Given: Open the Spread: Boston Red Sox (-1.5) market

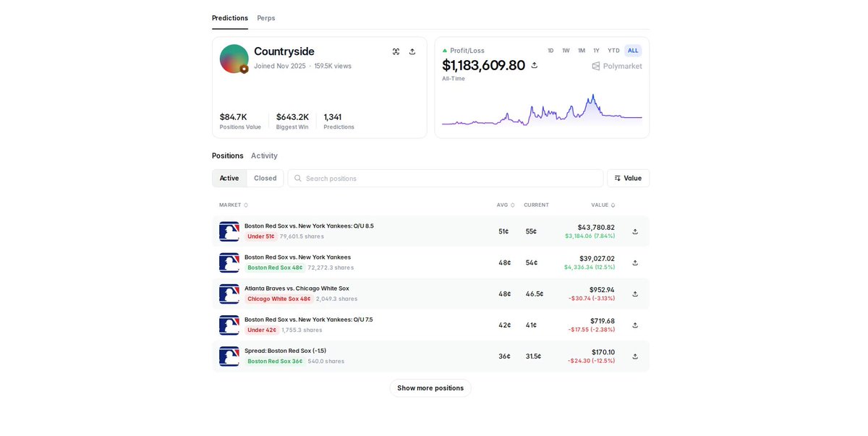Looking at the screenshot, I should tap(285, 351).
